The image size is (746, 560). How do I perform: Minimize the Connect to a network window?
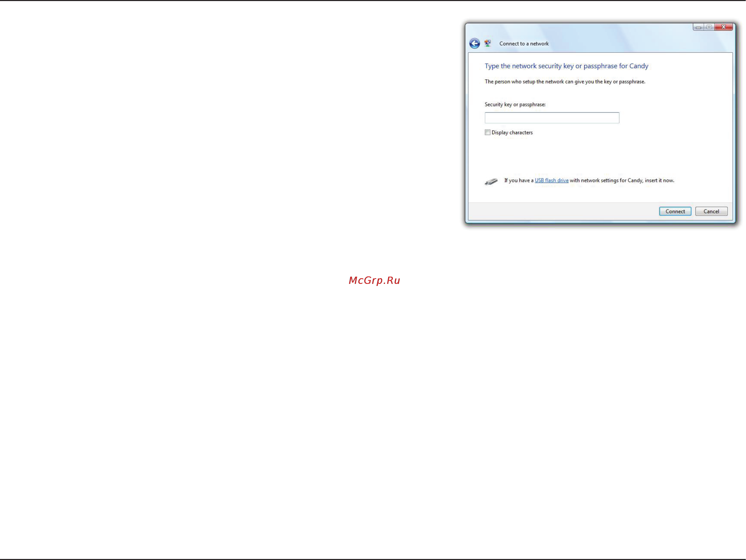coord(698,27)
